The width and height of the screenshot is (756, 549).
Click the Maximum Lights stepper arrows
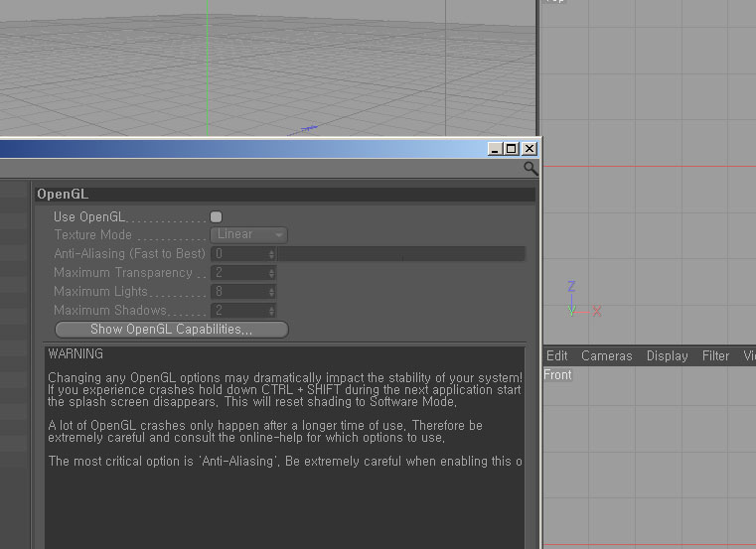click(271, 292)
